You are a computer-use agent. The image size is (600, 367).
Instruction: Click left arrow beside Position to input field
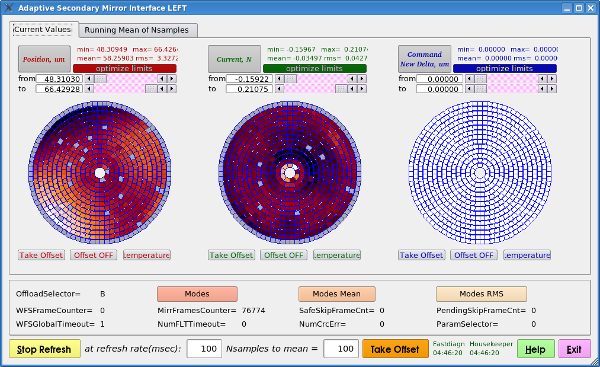[89, 89]
